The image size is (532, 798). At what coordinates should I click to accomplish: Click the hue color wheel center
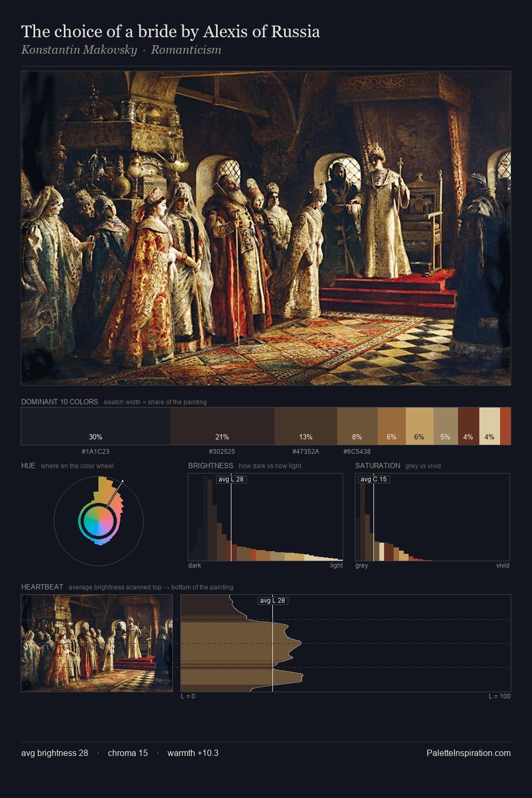98,521
